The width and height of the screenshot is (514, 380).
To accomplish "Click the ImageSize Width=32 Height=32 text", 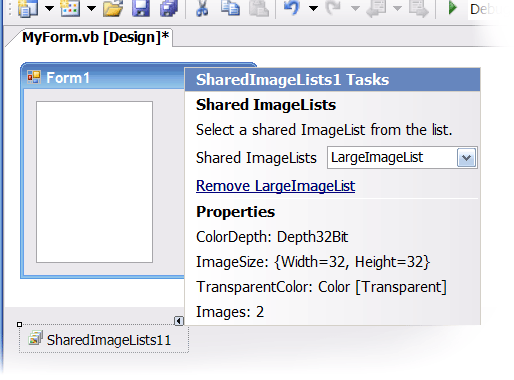I will (x=313, y=262).
